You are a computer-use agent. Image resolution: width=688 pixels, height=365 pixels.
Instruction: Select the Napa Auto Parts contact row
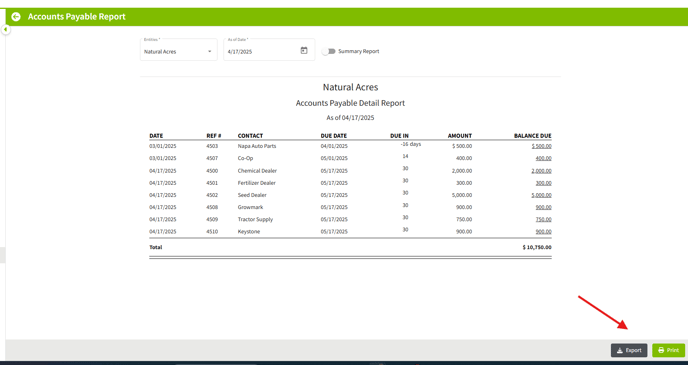coord(350,146)
